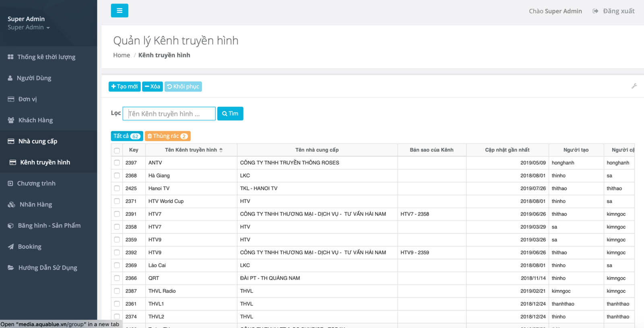Click the Home breadcrumb link
644x328 pixels.
click(x=121, y=55)
